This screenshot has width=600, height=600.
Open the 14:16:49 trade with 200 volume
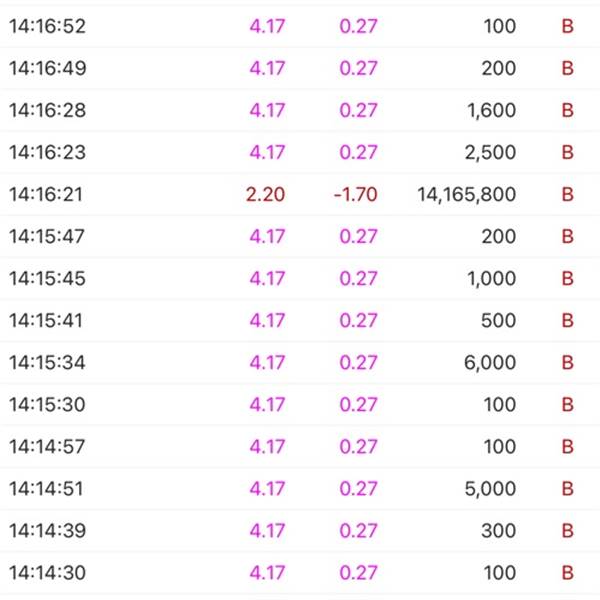point(300,68)
